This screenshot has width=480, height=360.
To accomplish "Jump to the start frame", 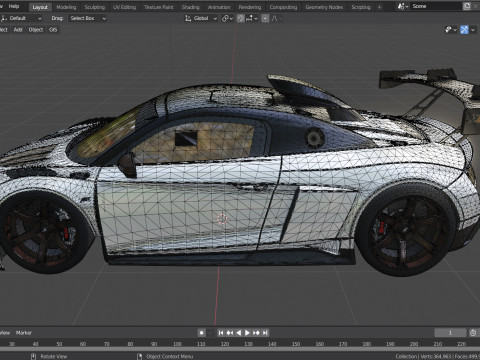I will tap(221, 333).
